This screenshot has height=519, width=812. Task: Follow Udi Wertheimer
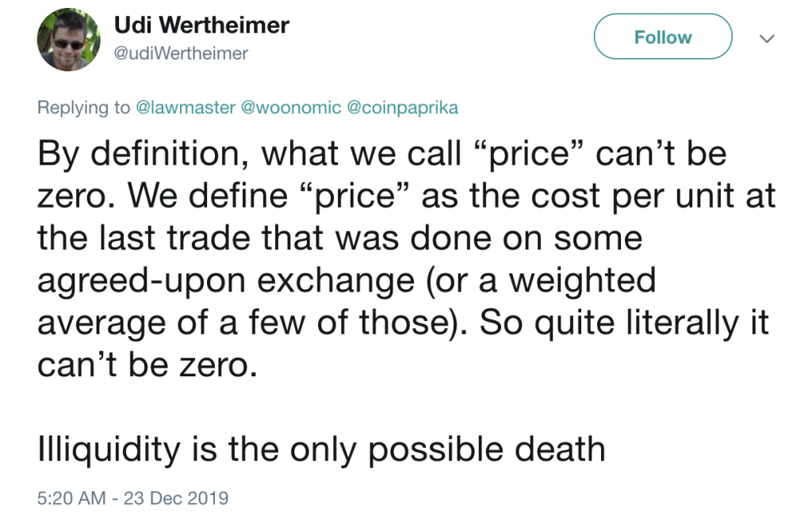pyautogui.click(x=663, y=36)
